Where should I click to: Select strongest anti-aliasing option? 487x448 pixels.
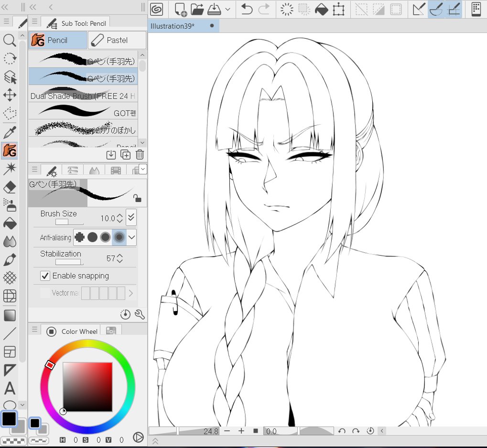(x=119, y=237)
